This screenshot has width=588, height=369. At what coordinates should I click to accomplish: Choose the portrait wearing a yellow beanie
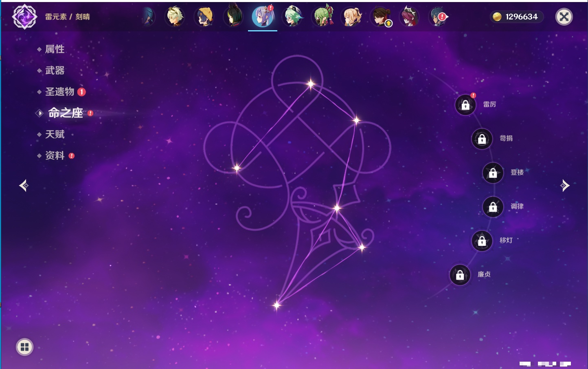point(204,17)
